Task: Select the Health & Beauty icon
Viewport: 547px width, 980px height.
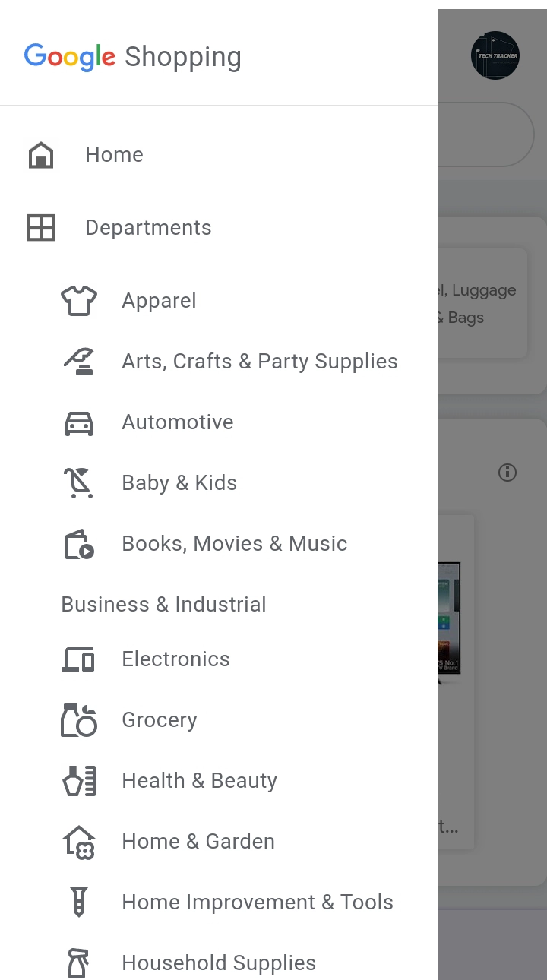Action: (79, 781)
